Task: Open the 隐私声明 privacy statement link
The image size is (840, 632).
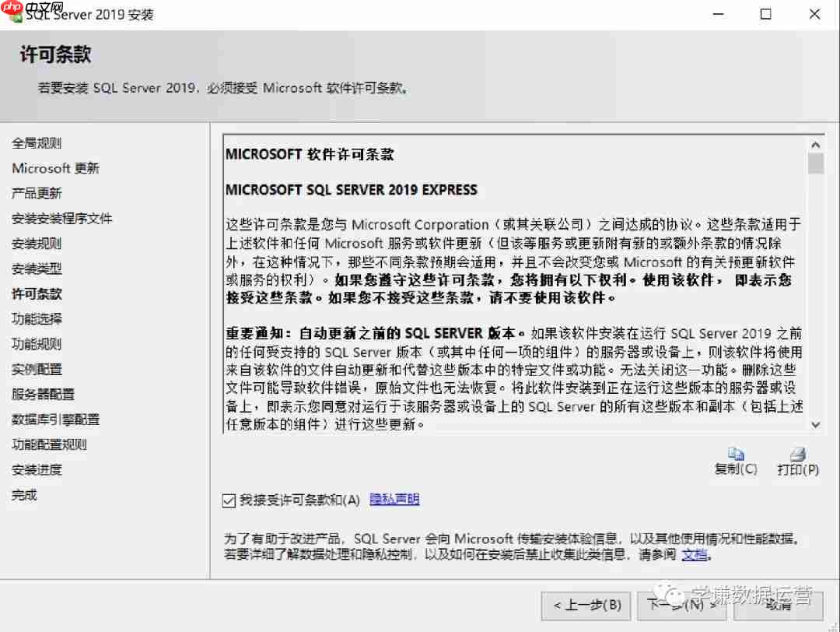Action: pyautogui.click(x=394, y=499)
